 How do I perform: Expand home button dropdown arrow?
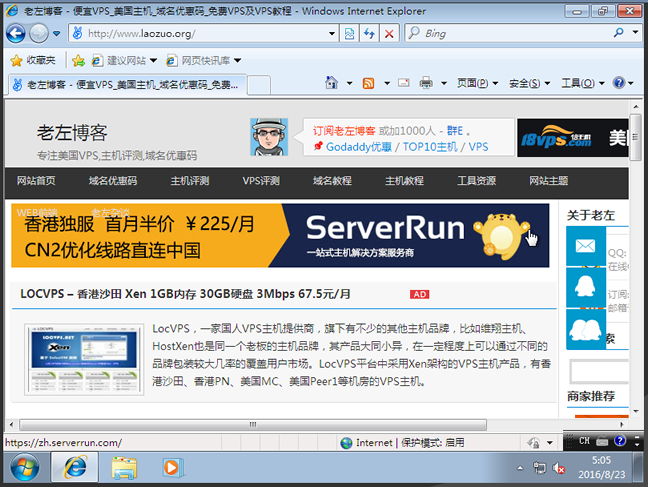(349, 83)
